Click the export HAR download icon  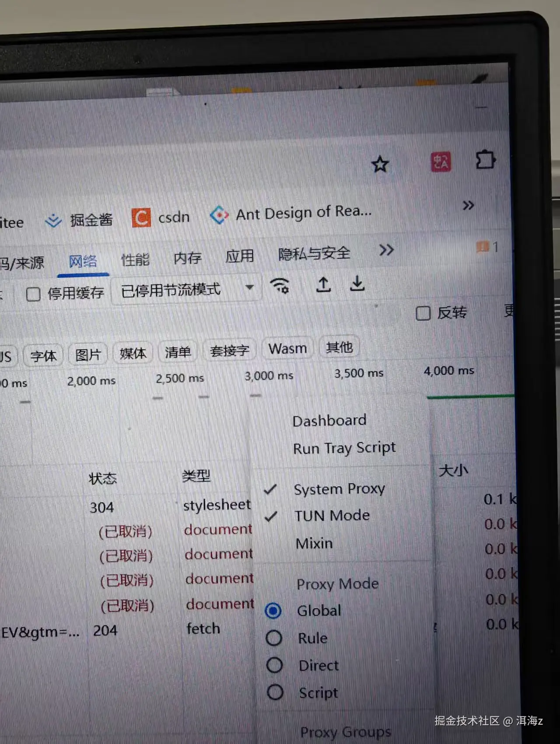click(x=357, y=283)
